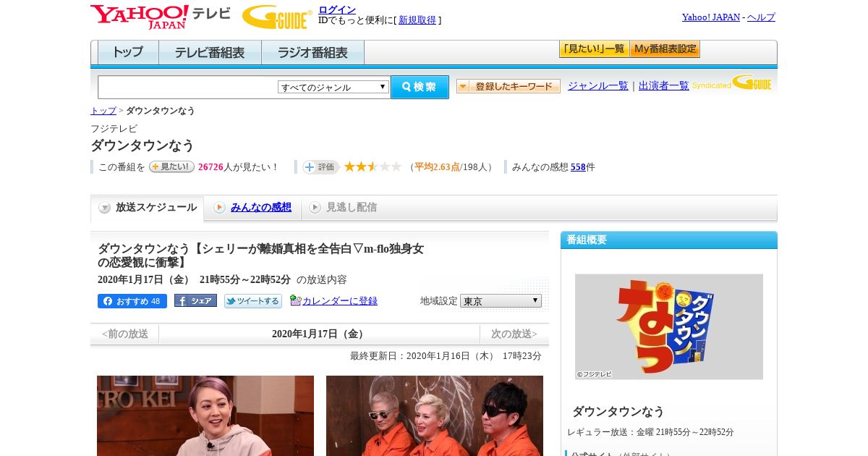Click the 26726人が見たい! text
Image resolution: width=868 pixels, height=456 pixels.
click(x=238, y=167)
